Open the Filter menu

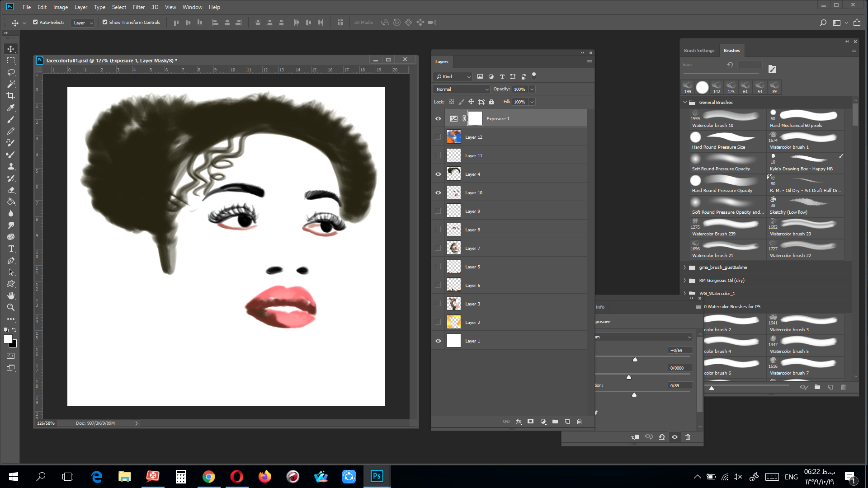click(138, 7)
